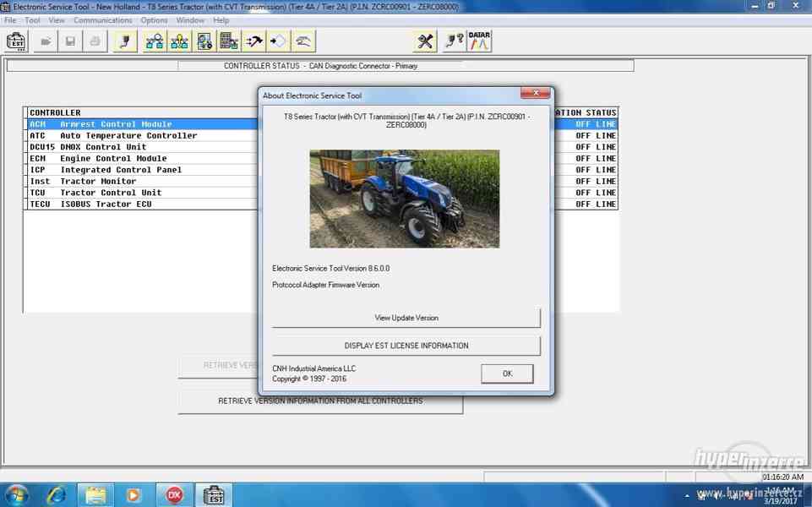Viewport: 812px width, 507px height.
Task: Click the CNH Industrial America LLC text
Action: [313, 368]
